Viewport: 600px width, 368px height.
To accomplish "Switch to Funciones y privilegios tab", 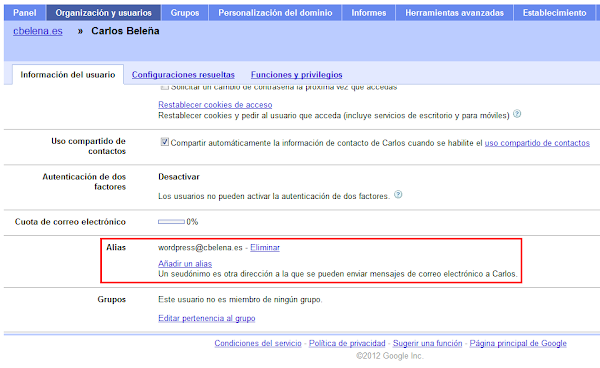I will [x=297, y=75].
